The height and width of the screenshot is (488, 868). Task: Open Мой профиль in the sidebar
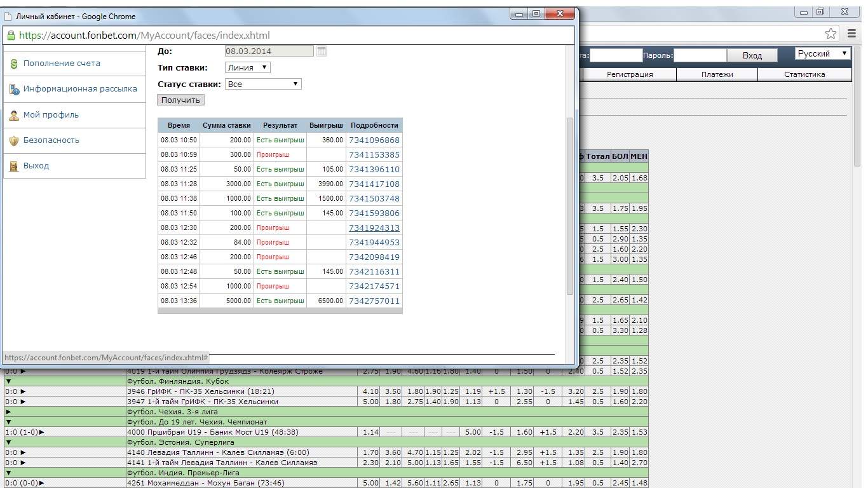pyautogui.click(x=51, y=115)
